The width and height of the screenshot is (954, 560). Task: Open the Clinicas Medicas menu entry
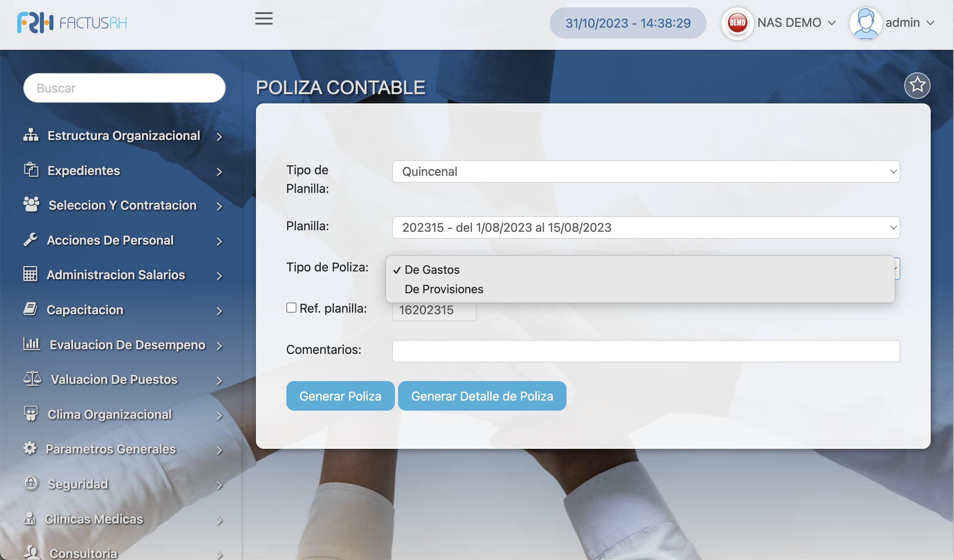point(94,519)
